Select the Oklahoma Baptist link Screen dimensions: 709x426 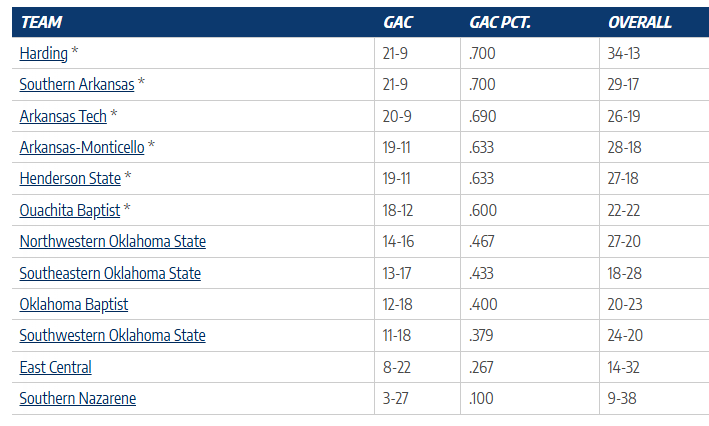pos(74,304)
